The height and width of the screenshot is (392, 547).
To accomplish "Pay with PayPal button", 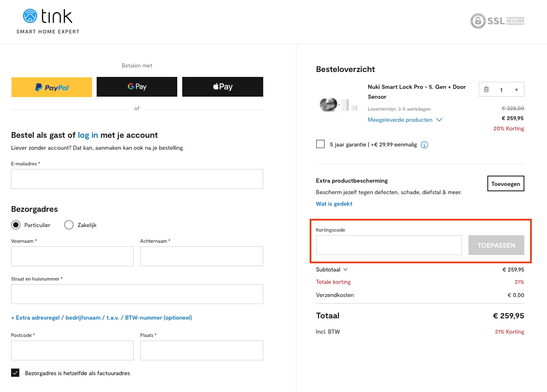I will point(52,87).
